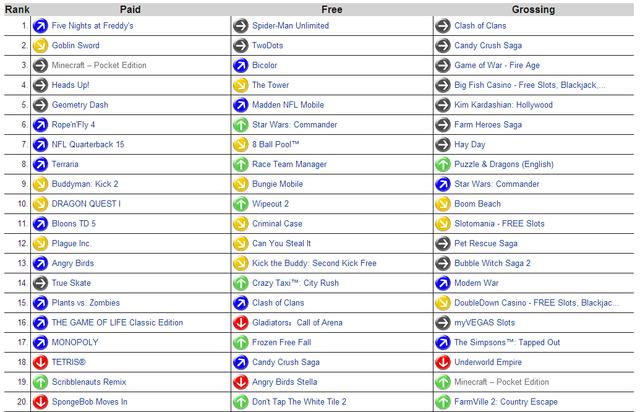Click the blue arrow icon beside Five Nights at Freddy's

[40, 25]
